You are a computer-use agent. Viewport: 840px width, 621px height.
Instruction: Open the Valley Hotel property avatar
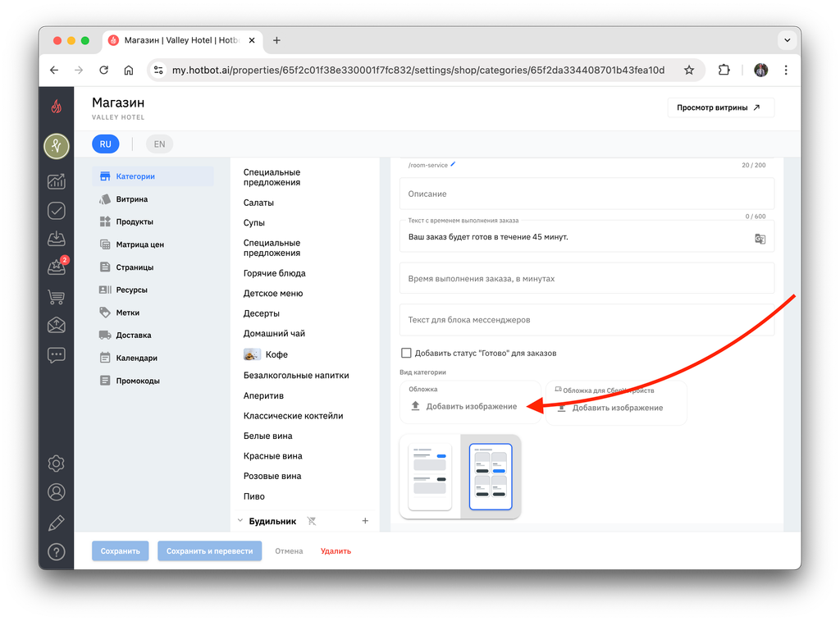point(57,146)
